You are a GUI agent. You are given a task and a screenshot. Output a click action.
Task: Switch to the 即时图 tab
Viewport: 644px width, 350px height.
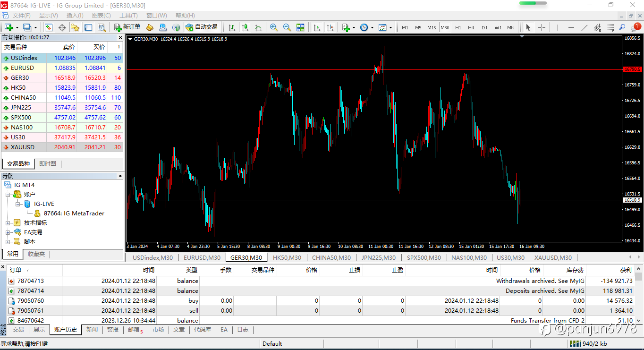[x=48, y=164]
